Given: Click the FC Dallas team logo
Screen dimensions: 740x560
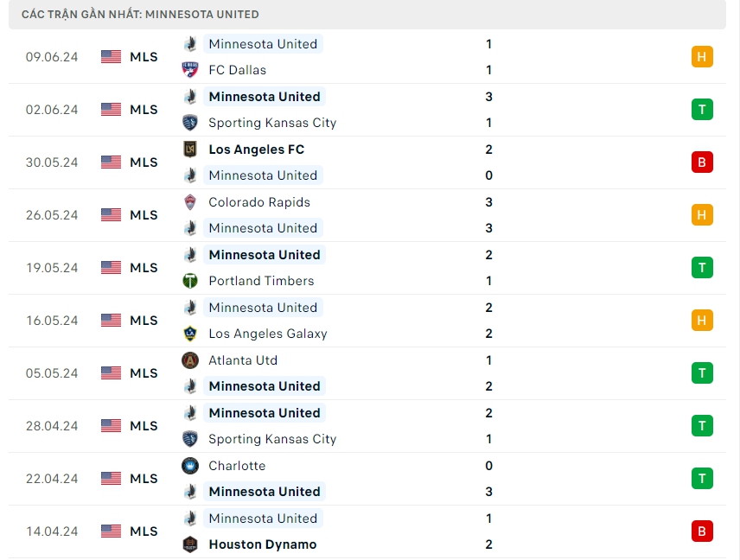Looking at the screenshot, I should click(x=190, y=70).
